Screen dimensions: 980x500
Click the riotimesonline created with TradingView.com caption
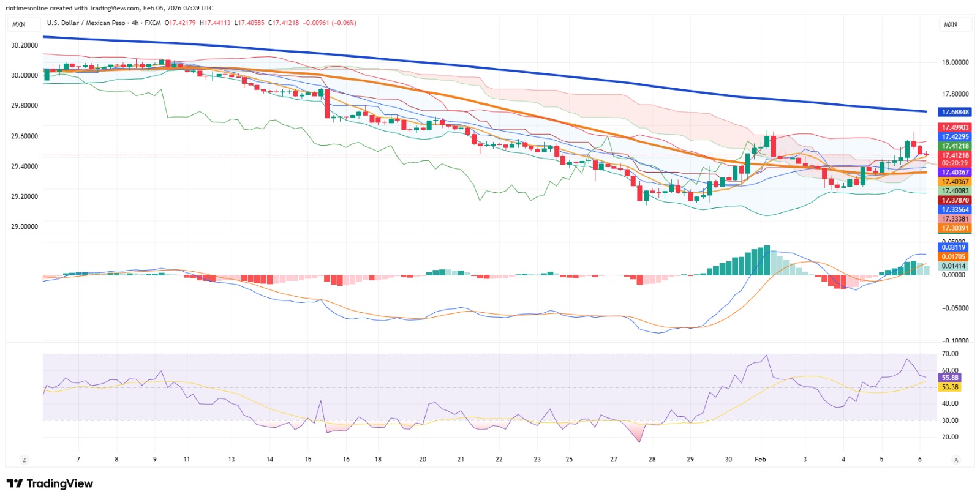(x=109, y=8)
